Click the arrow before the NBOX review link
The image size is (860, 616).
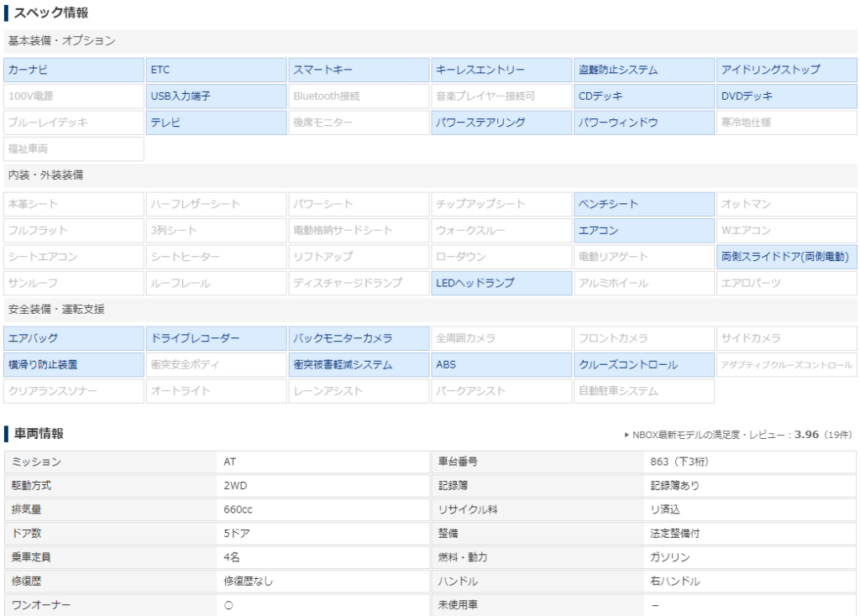click(x=627, y=435)
